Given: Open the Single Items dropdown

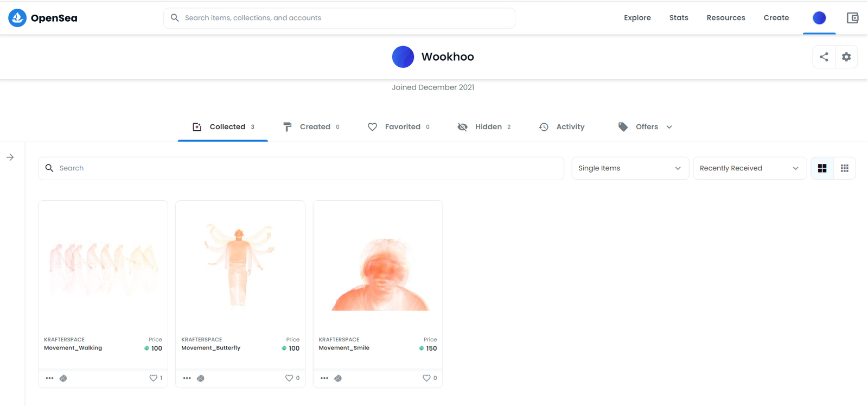Looking at the screenshot, I should tap(630, 168).
